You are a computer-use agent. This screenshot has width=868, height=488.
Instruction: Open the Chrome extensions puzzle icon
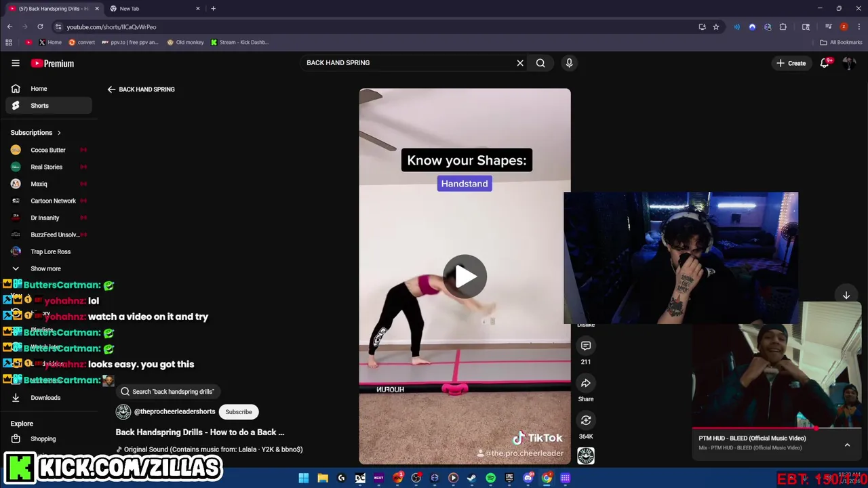[783, 27]
